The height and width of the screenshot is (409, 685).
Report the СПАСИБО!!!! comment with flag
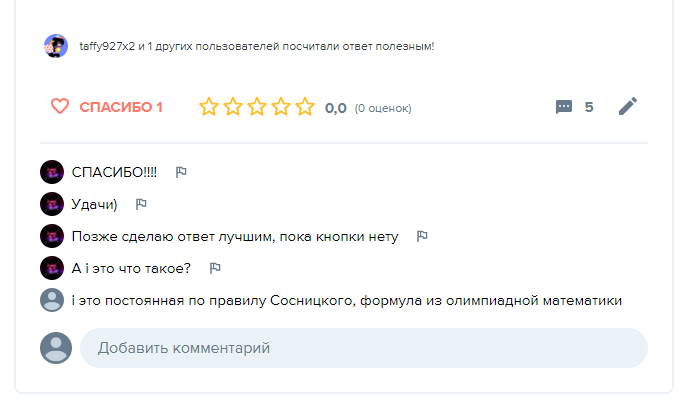coord(181,172)
